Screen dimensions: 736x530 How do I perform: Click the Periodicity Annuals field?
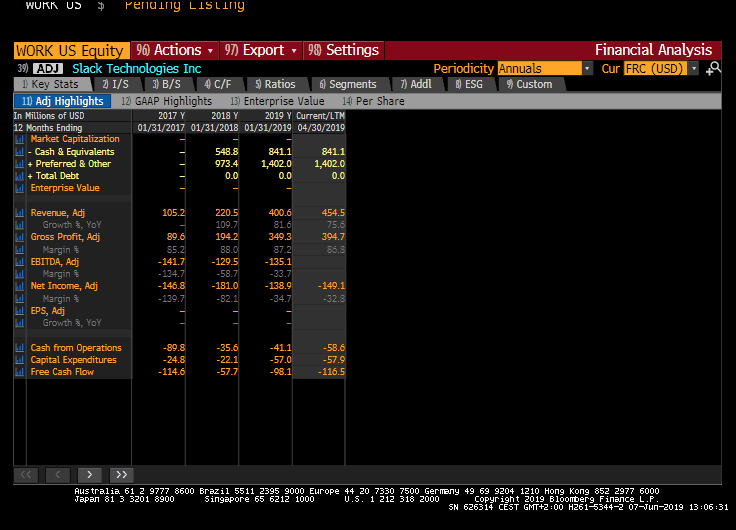(x=540, y=69)
